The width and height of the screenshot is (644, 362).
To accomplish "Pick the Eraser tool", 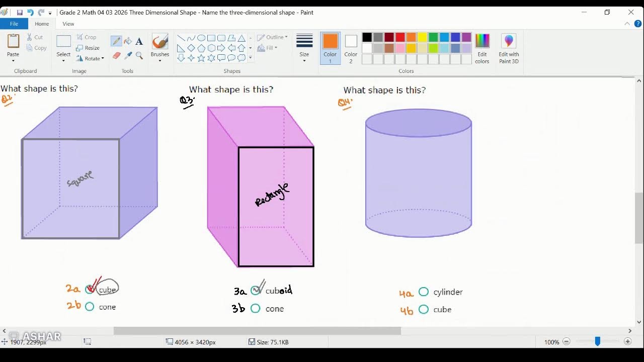I will 116,55.
